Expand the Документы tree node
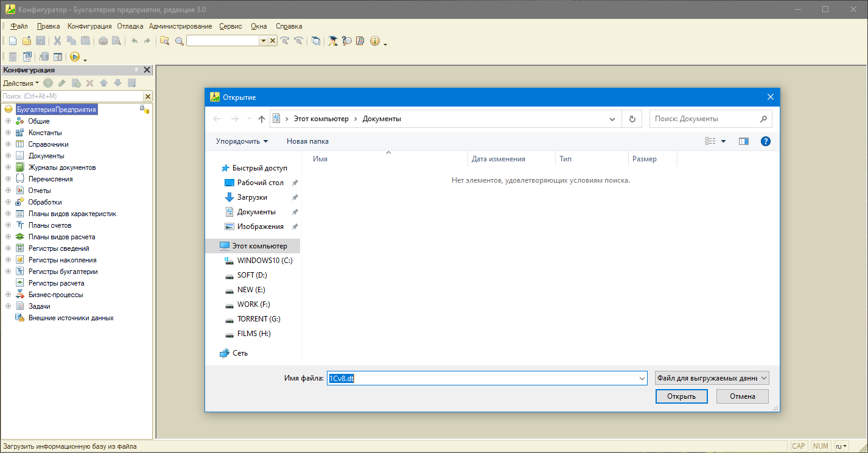The width and height of the screenshot is (868, 453). click(x=9, y=156)
